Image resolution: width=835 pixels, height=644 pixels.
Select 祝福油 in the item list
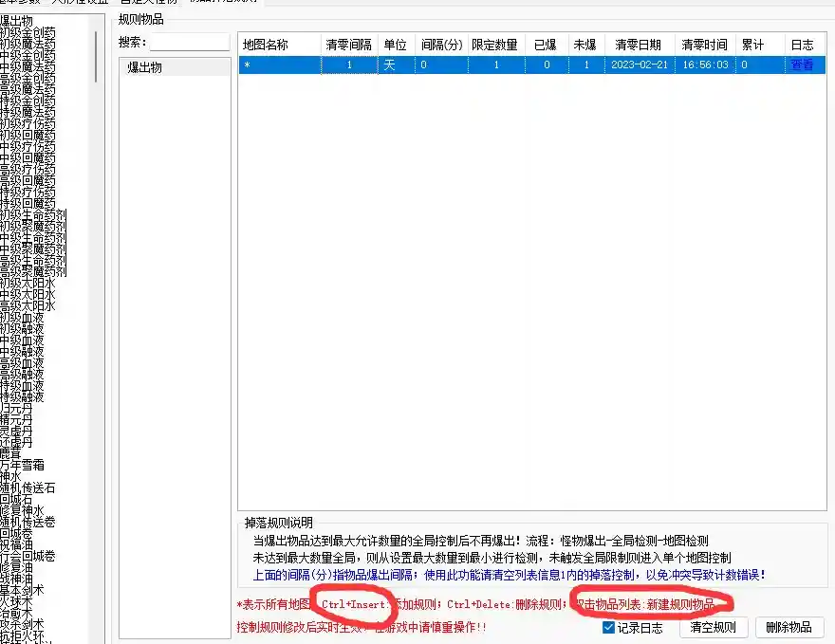16,545
